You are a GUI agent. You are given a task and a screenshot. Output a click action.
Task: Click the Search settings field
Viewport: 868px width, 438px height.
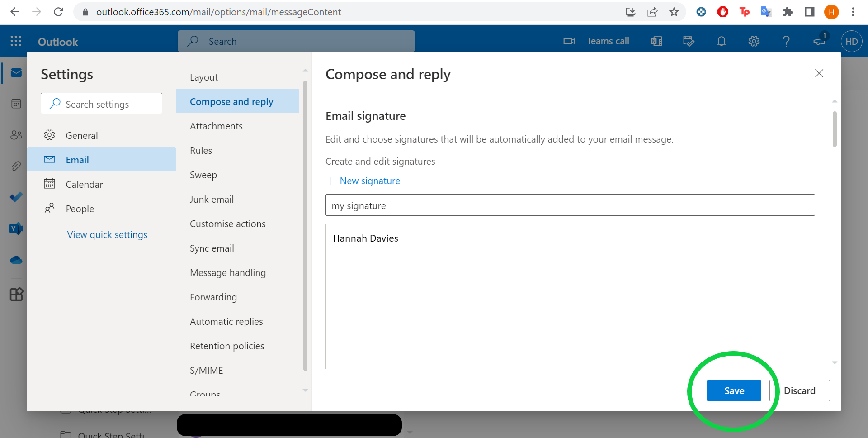pyautogui.click(x=101, y=104)
